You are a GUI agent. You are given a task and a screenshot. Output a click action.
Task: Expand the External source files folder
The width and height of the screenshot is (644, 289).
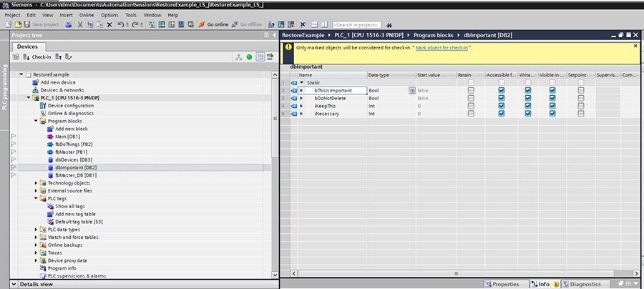click(x=36, y=191)
